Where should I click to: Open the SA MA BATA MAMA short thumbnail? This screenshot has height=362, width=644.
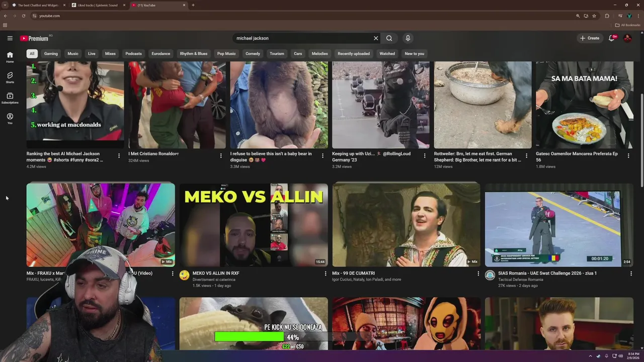[584, 105]
